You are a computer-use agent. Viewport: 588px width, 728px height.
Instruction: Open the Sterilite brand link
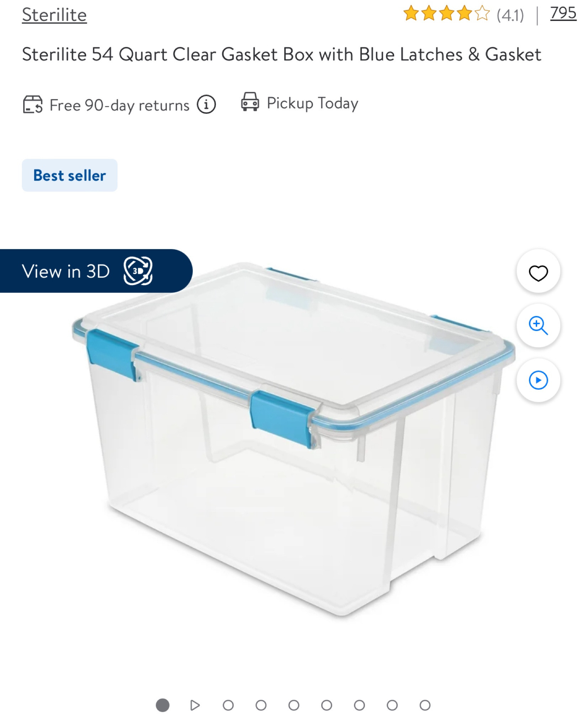[x=54, y=15]
